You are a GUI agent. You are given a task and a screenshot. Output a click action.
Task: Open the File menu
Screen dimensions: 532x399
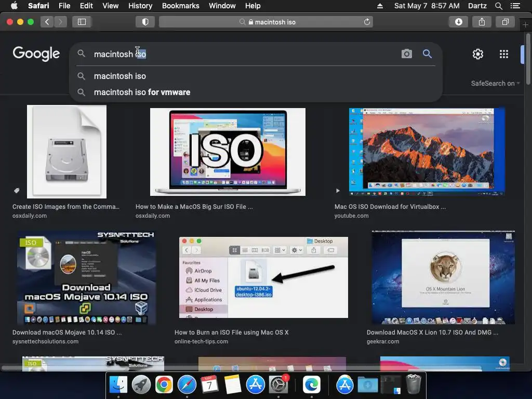[64, 6]
